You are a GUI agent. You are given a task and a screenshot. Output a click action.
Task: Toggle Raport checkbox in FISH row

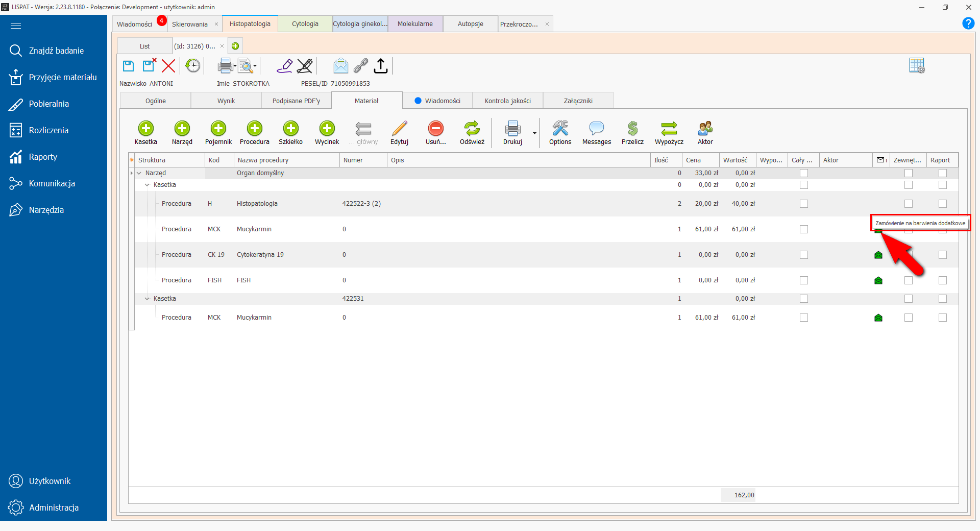click(943, 280)
